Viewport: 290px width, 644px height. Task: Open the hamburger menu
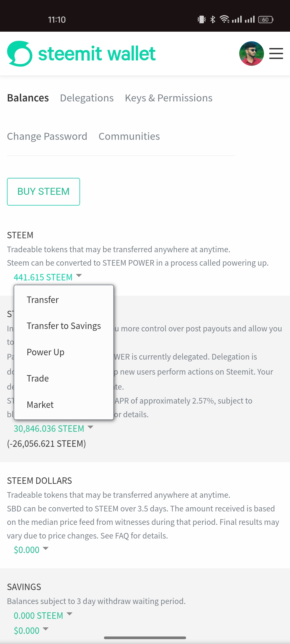[276, 54]
